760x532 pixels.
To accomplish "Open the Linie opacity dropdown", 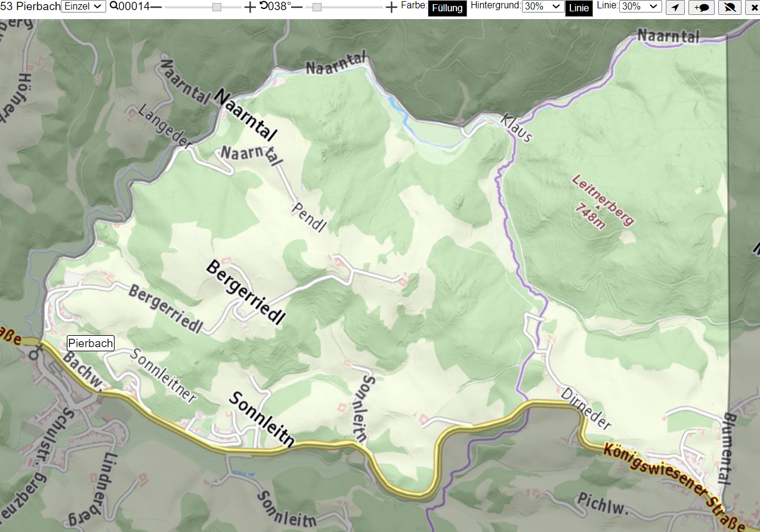I will tap(641, 7).
